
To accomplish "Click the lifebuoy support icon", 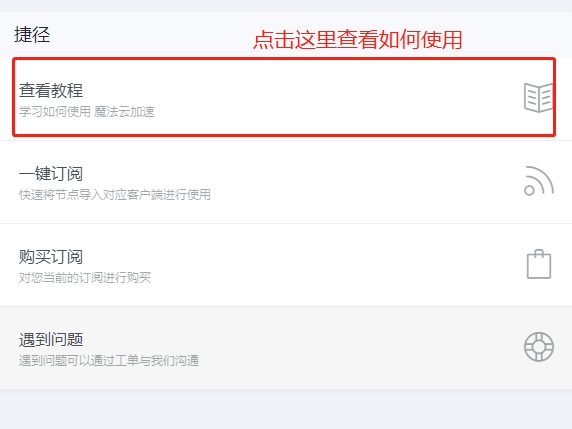I will click(x=539, y=347).
